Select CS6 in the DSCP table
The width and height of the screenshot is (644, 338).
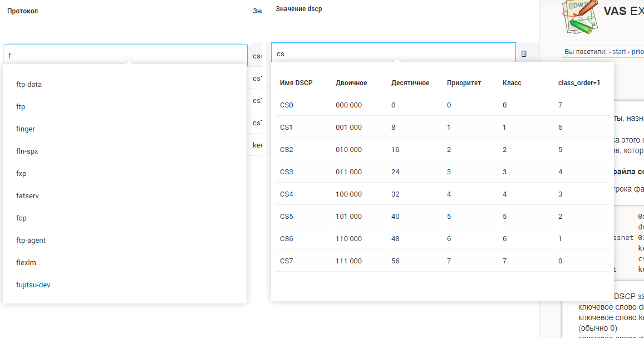[443, 239]
